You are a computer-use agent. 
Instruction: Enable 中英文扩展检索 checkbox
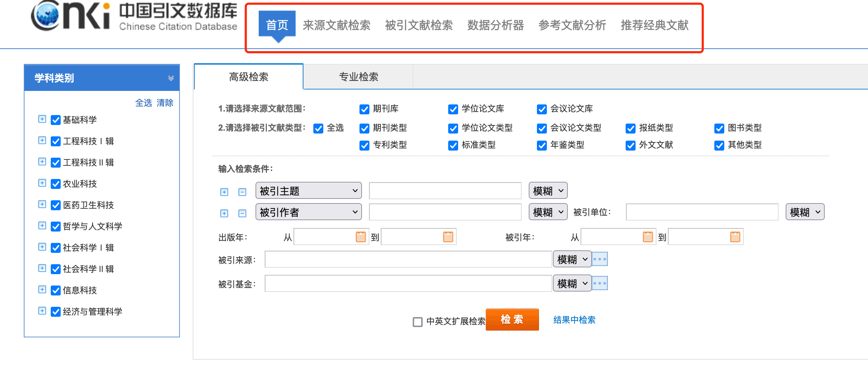coord(418,322)
